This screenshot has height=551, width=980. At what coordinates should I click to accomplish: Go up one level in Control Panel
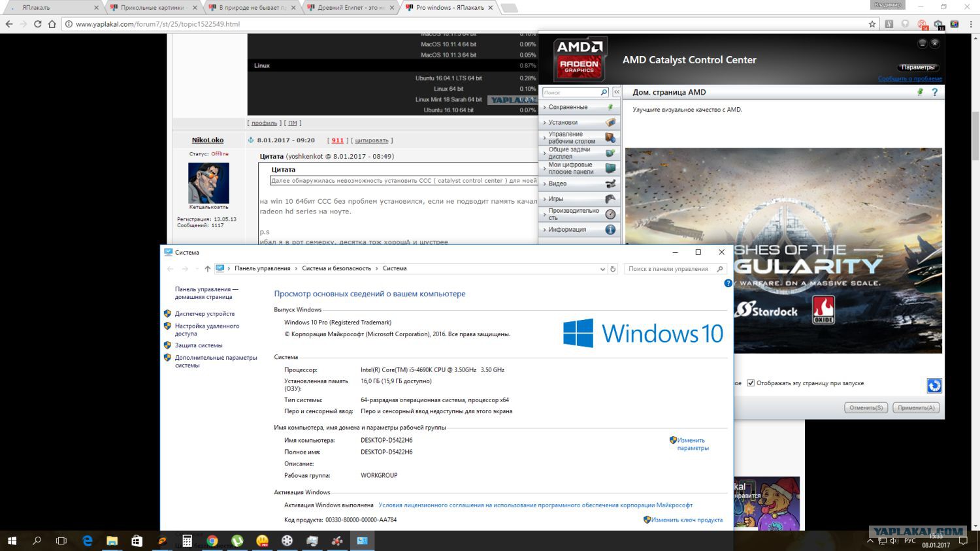[208, 269]
